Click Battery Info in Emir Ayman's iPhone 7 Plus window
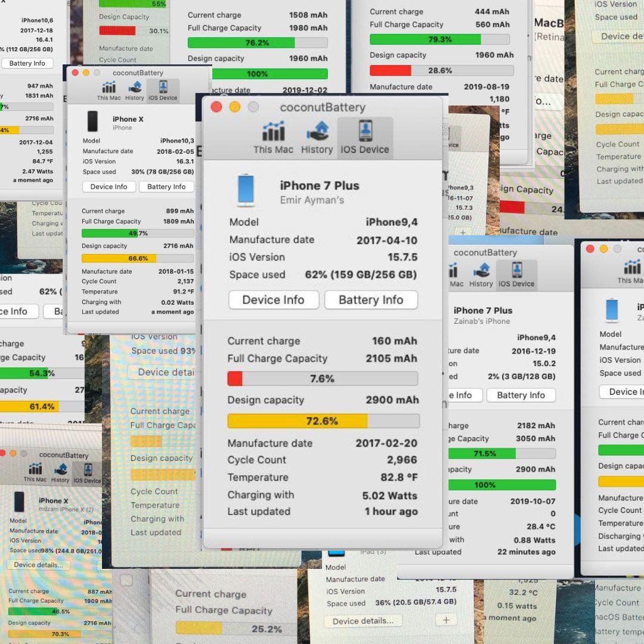Screen dimensions: 644x644 tap(371, 300)
